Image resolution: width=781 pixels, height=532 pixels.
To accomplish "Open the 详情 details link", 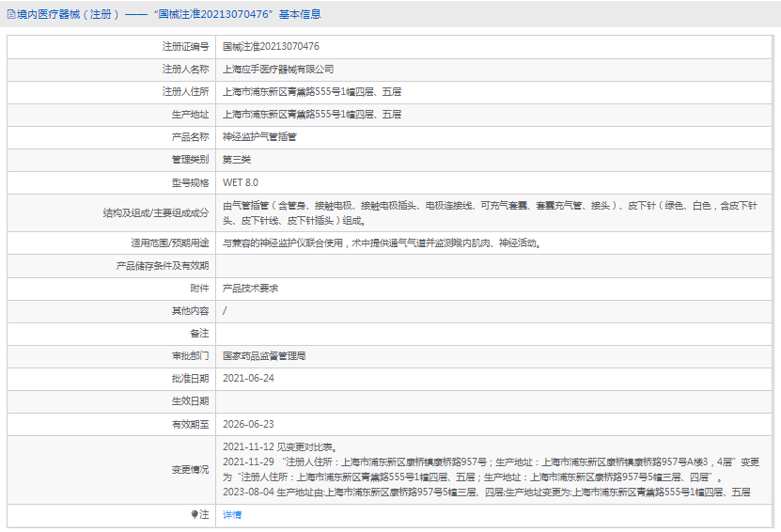I will click(232, 514).
